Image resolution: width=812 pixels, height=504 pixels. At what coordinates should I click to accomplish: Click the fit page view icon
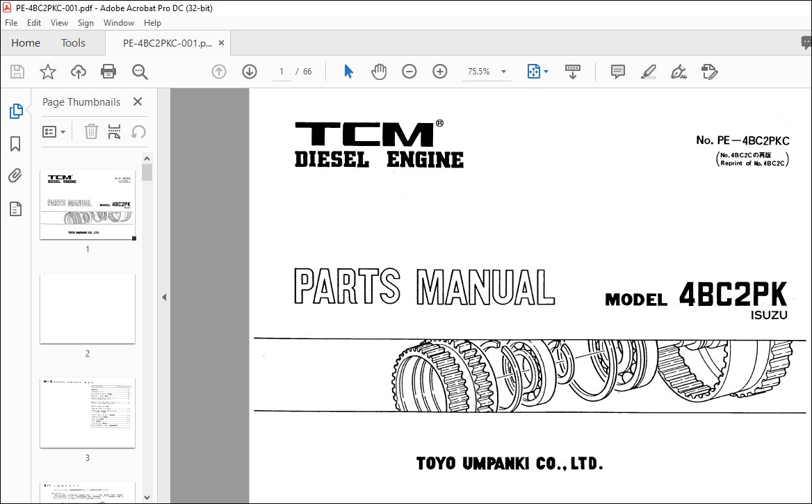pyautogui.click(x=533, y=72)
